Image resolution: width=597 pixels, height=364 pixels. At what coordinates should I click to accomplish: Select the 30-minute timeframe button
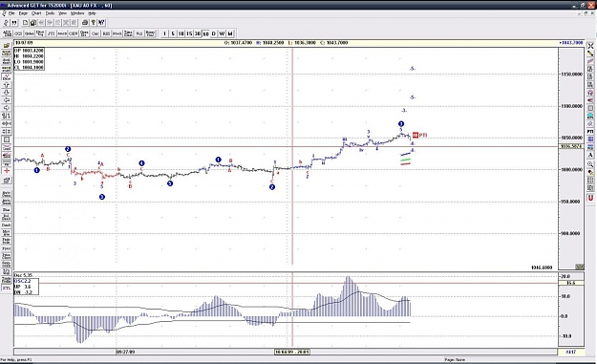(x=198, y=33)
